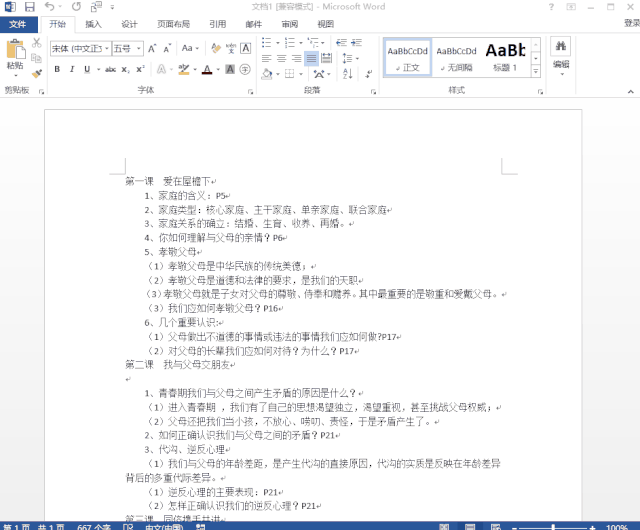Align text left
The height and width of the screenshot is (530, 640).
point(267,58)
